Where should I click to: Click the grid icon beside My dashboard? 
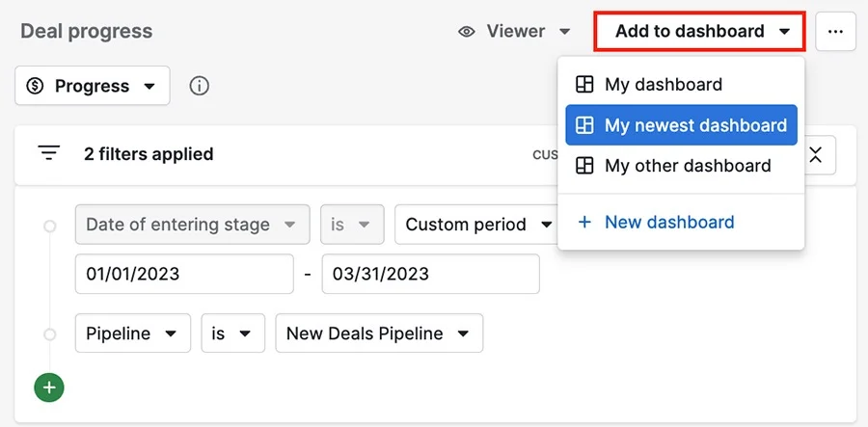click(x=583, y=85)
